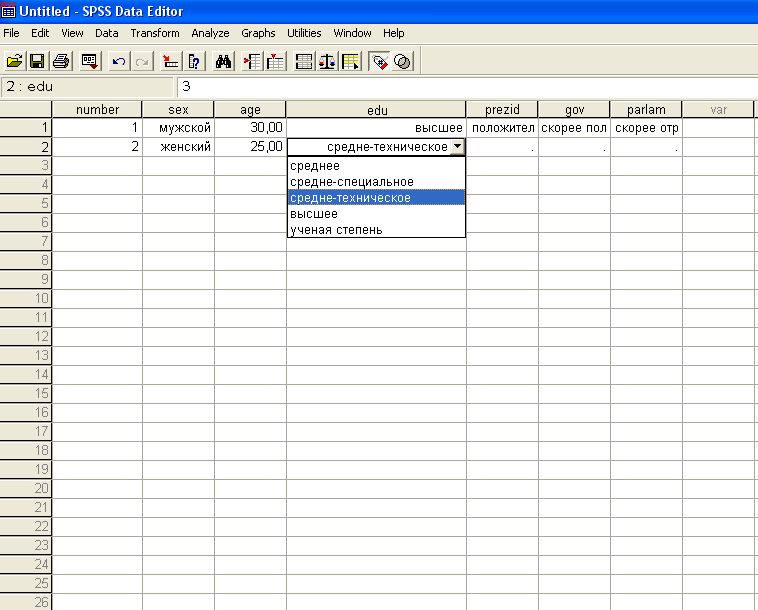Open the Analyze menu
758x610 pixels.
tap(210, 33)
